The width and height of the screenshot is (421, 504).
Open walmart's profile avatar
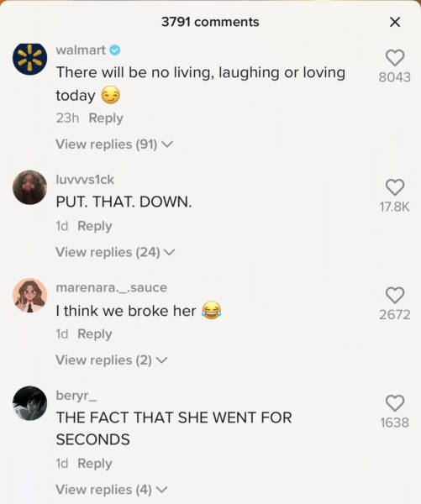point(30,59)
